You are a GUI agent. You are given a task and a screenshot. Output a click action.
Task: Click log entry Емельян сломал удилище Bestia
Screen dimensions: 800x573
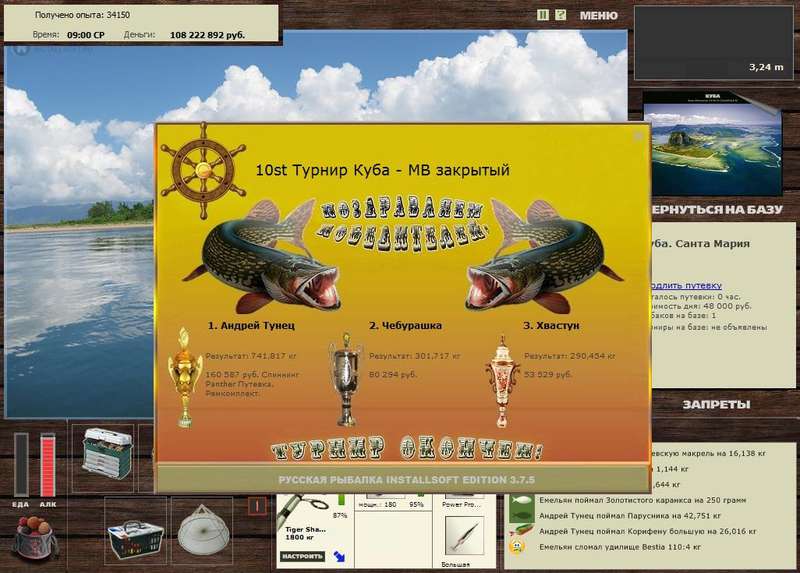620,547
